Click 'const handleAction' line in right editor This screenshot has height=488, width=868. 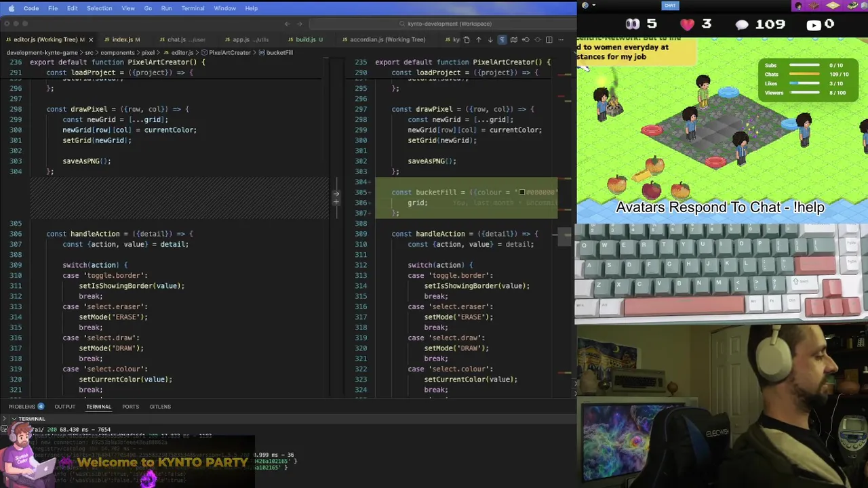point(465,234)
